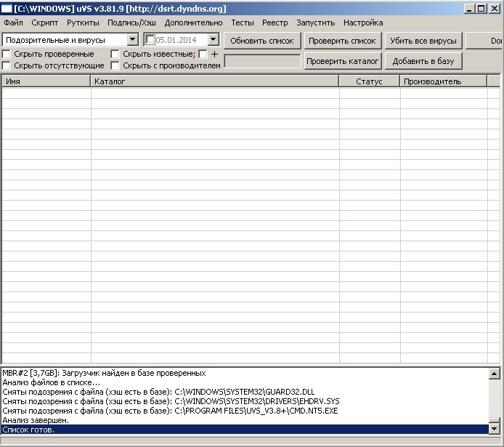
Task: Toggle Скрыть отсутствующие checkbox
Action: pyautogui.click(x=7, y=65)
